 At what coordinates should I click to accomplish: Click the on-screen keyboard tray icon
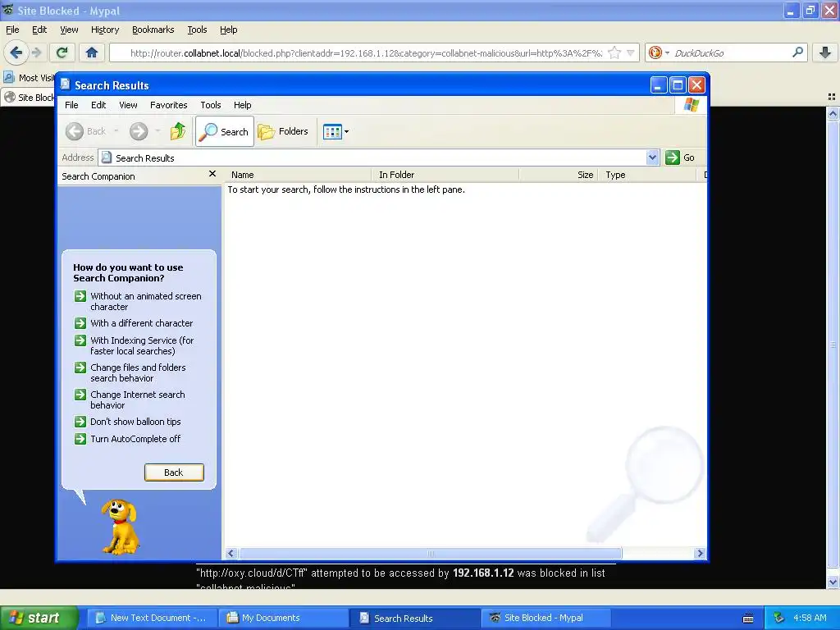coord(748,619)
